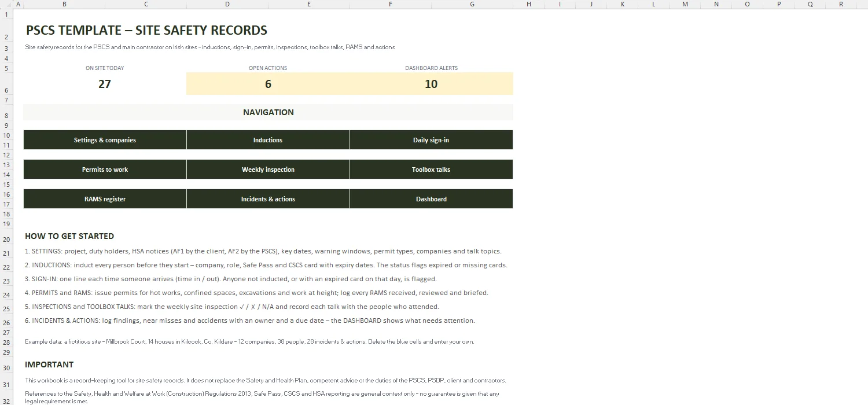Click the Example data Millbrook Court line

[x=249, y=341]
